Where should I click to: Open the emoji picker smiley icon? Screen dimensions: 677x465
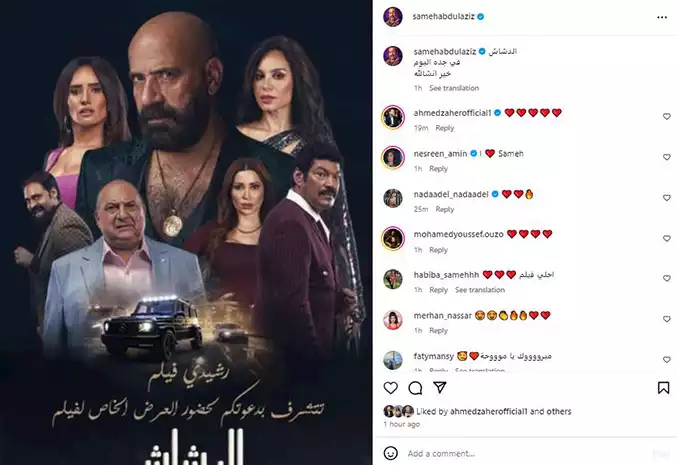(x=390, y=453)
